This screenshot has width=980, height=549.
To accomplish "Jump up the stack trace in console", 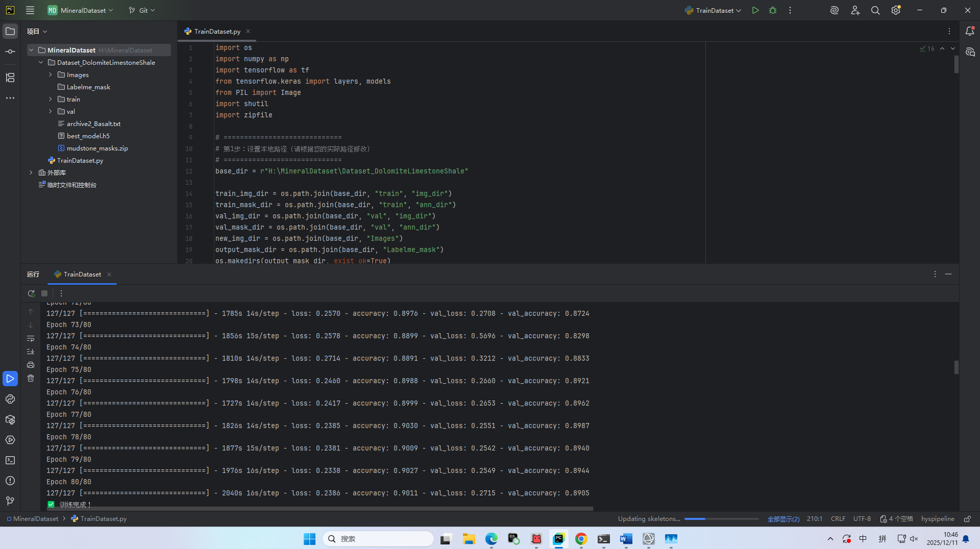I will tap(31, 312).
